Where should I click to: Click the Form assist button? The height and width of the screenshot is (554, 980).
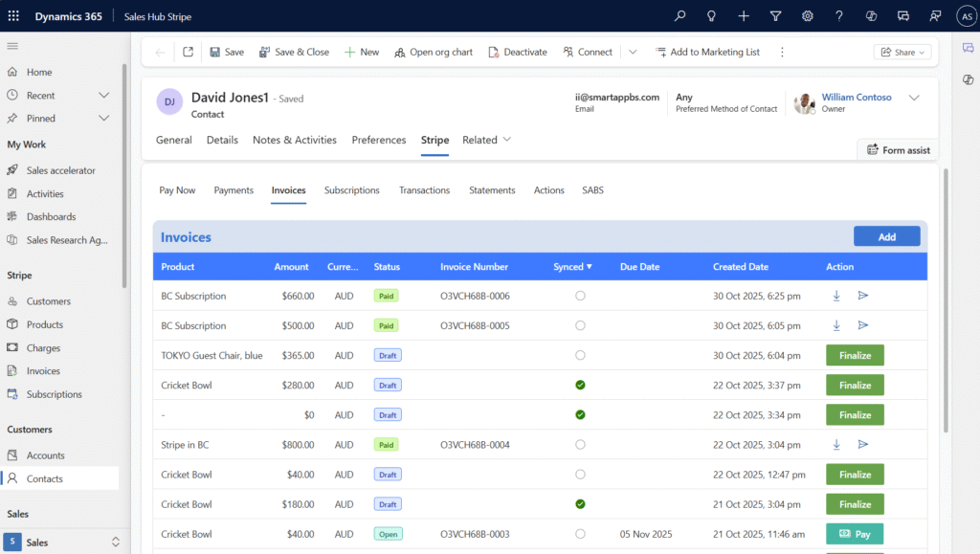pyautogui.click(x=898, y=150)
